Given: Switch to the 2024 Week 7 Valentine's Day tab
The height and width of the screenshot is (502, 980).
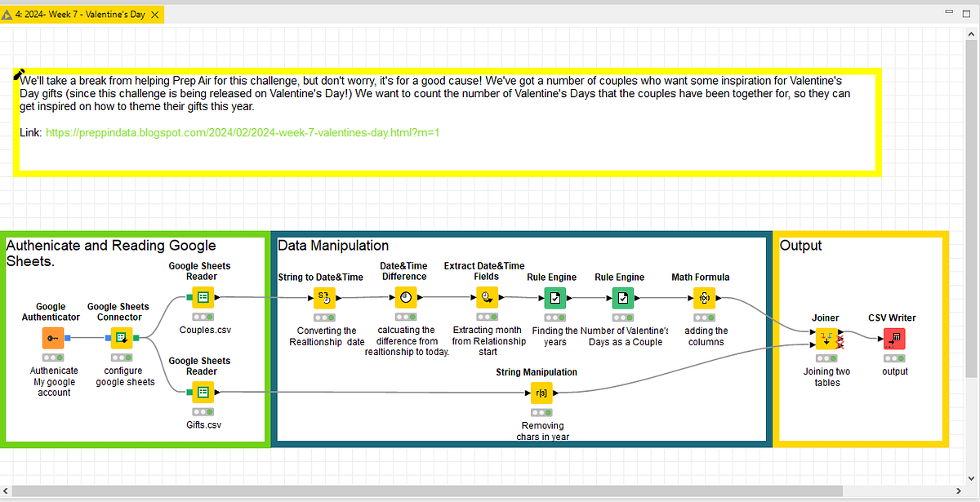Looking at the screenshot, I should (x=82, y=14).
